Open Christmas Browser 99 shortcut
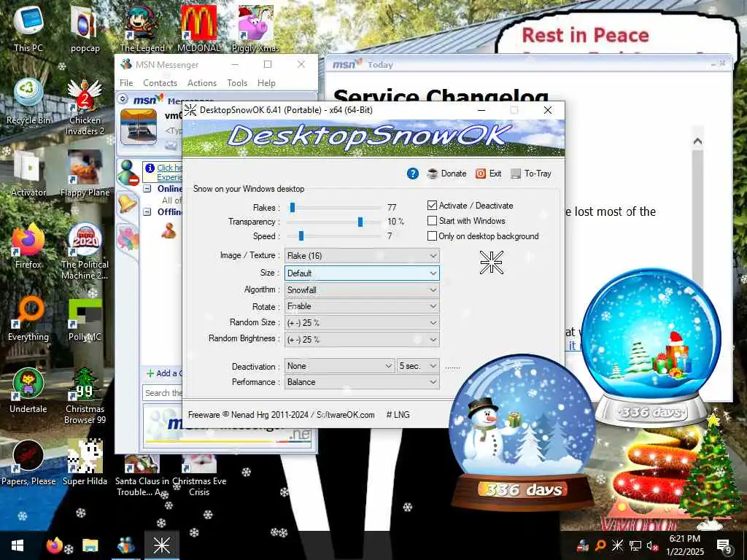This screenshot has height=560, width=747. click(x=85, y=396)
